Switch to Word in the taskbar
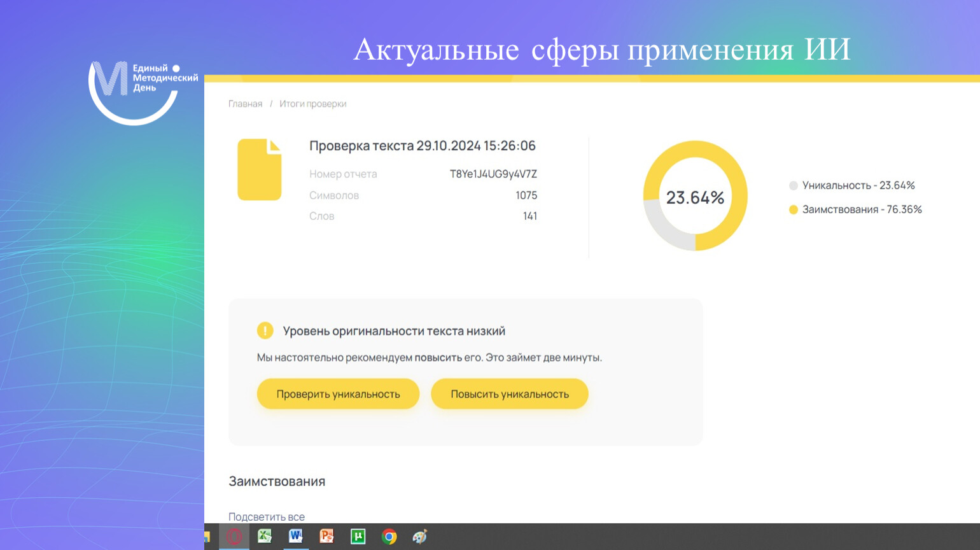 click(296, 537)
